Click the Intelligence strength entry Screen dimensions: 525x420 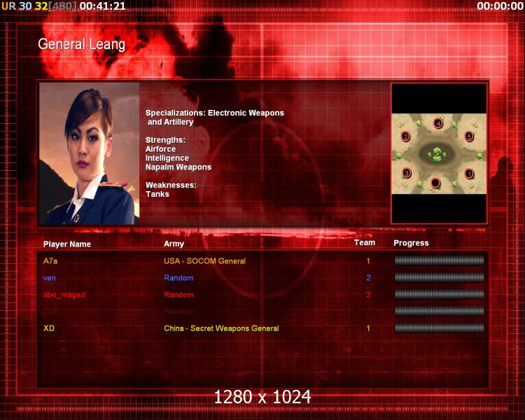(167, 158)
